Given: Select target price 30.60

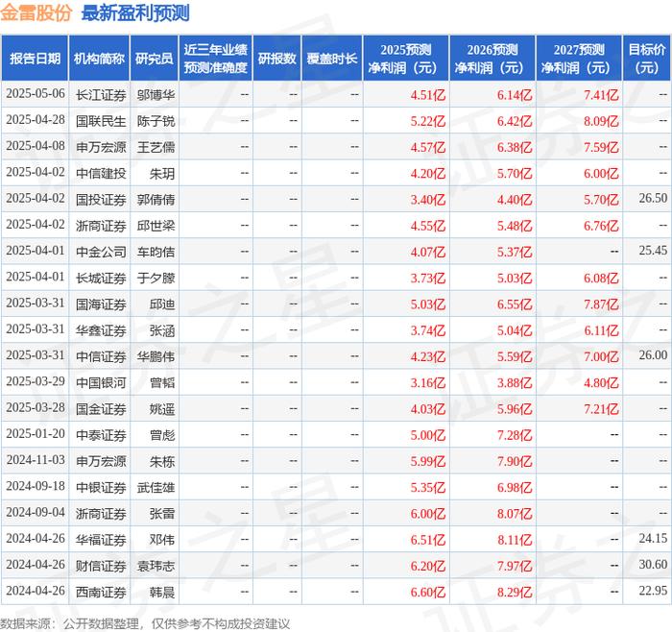Looking at the screenshot, I should [x=653, y=565].
